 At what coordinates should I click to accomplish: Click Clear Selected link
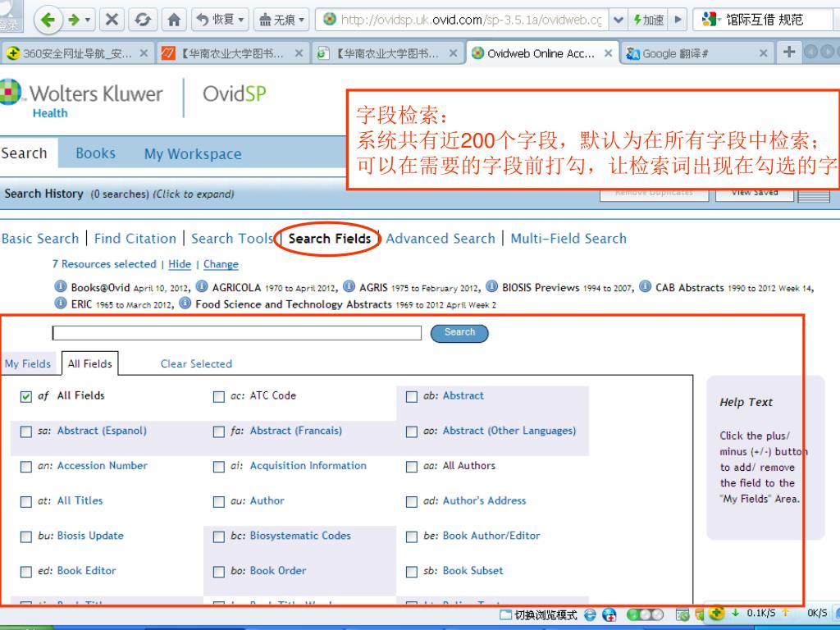(196, 363)
